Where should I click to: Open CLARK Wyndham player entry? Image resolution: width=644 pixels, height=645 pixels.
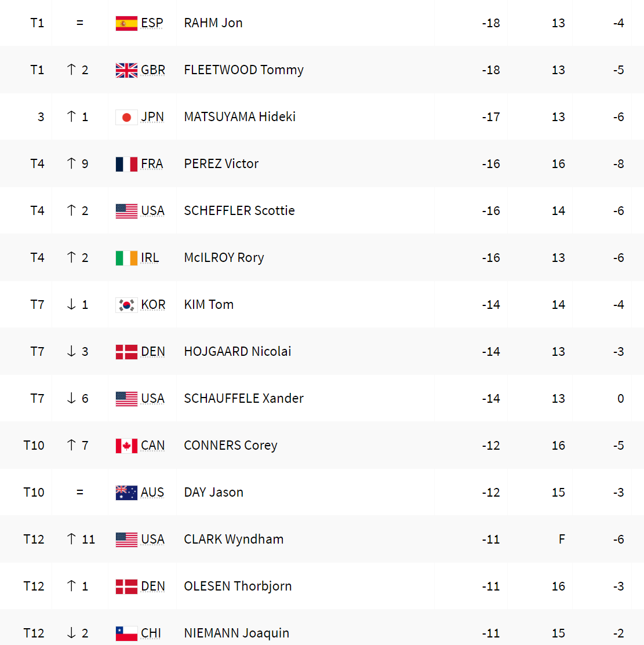tap(234, 540)
